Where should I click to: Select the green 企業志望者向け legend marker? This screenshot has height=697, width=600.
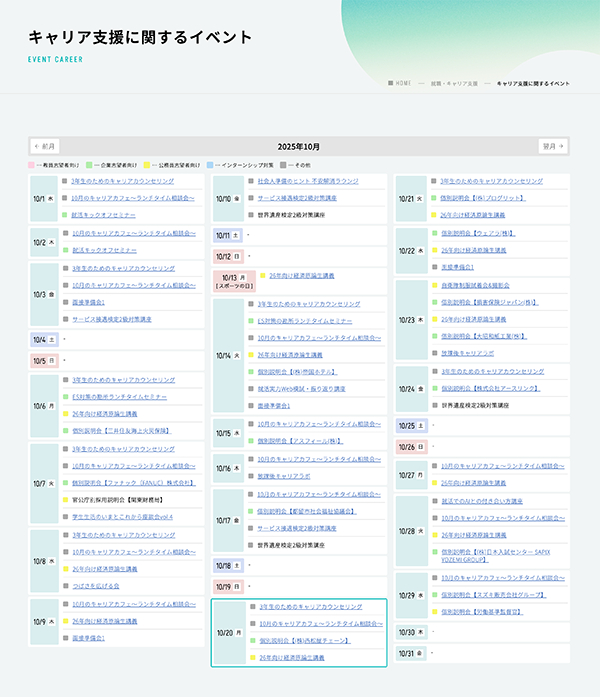[89, 164]
